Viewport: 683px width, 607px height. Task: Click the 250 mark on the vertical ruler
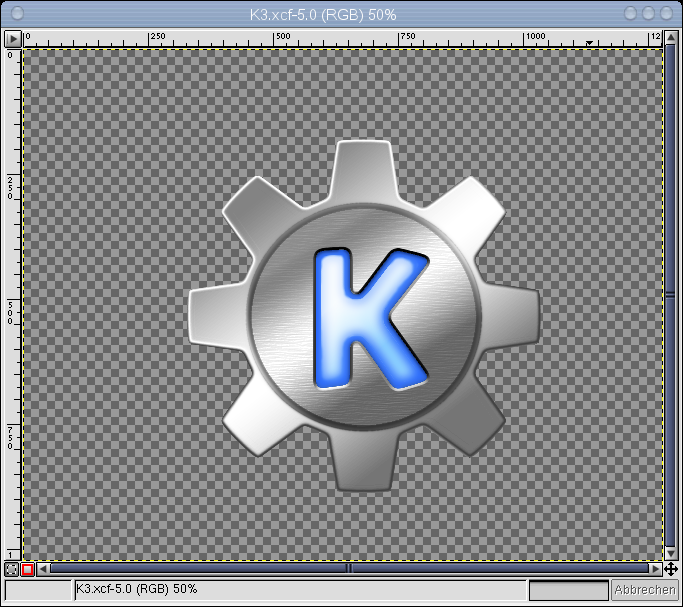tap(10, 188)
